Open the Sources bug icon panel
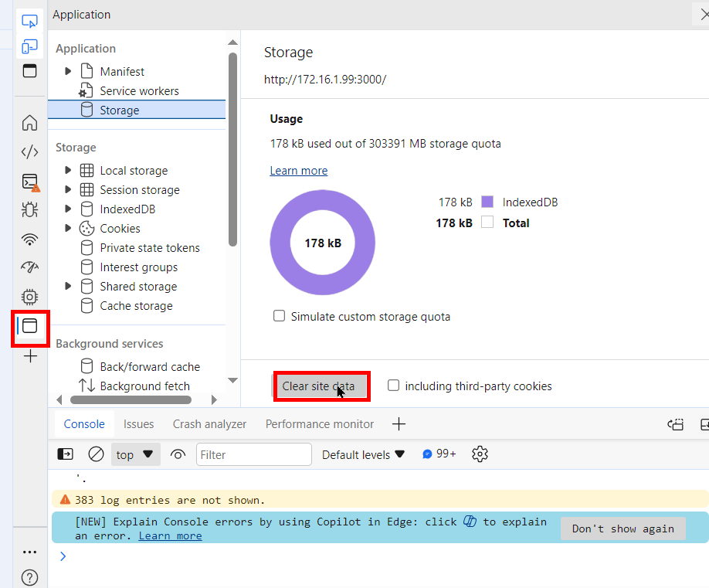 pyautogui.click(x=29, y=209)
